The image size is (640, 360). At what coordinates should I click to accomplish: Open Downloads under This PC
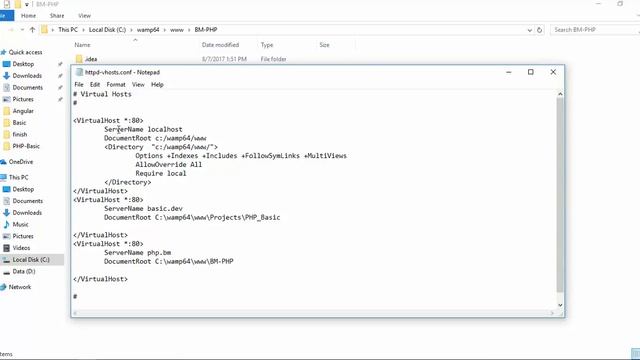point(27,213)
